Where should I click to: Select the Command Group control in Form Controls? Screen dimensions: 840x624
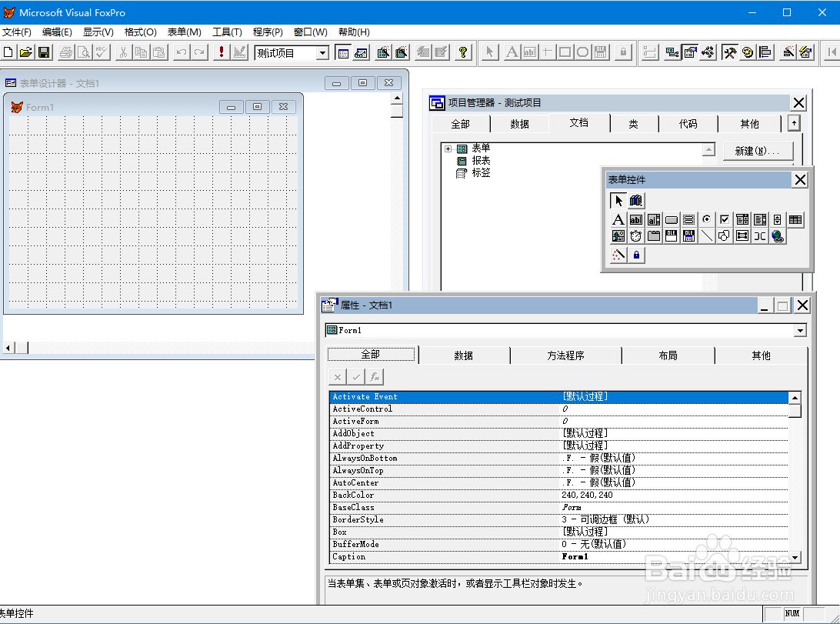tap(689, 219)
